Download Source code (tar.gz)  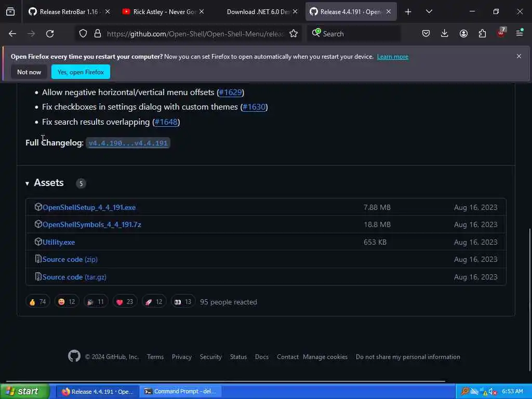(74, 277)
